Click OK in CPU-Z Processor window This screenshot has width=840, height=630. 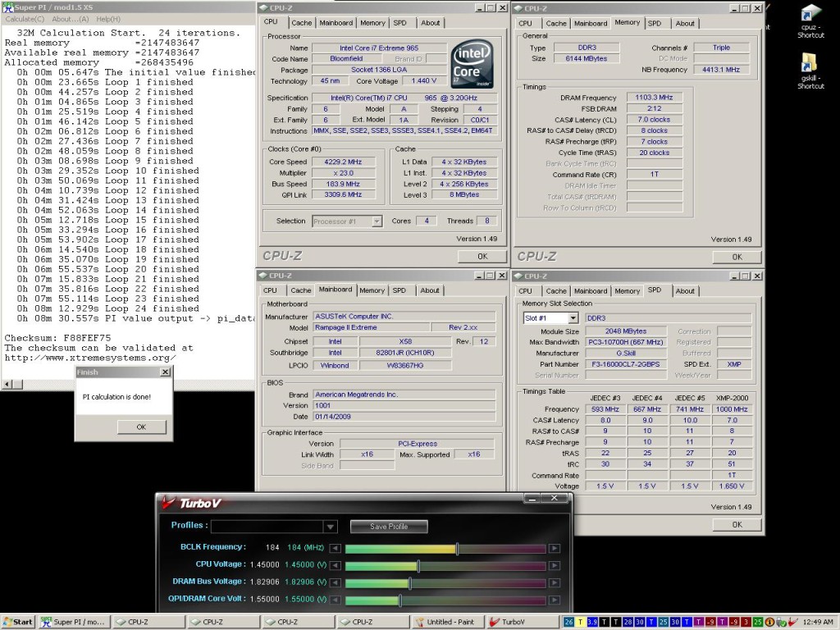pos(482,257)
